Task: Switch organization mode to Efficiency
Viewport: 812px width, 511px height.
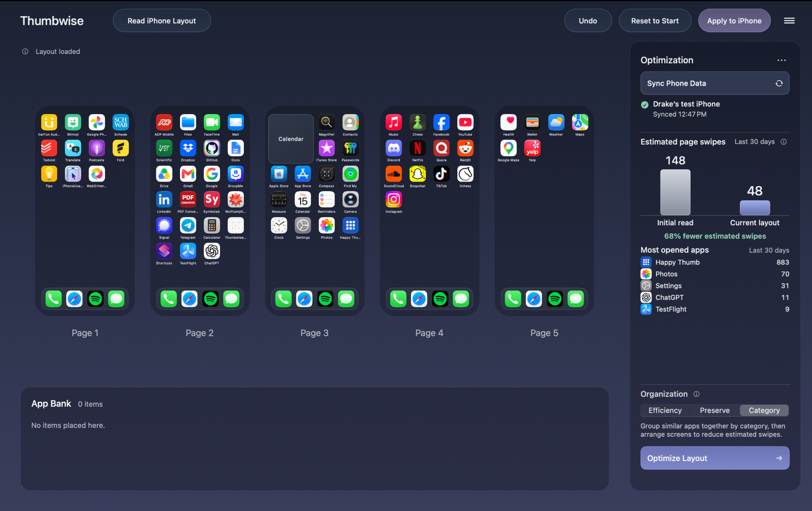Action: click(x=665, y=410)
